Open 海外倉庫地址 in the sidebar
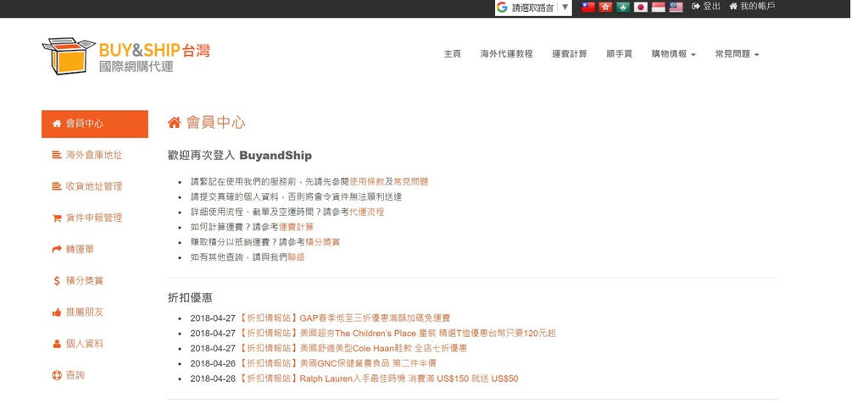This screenshot has width=868, height=403. 93,155
